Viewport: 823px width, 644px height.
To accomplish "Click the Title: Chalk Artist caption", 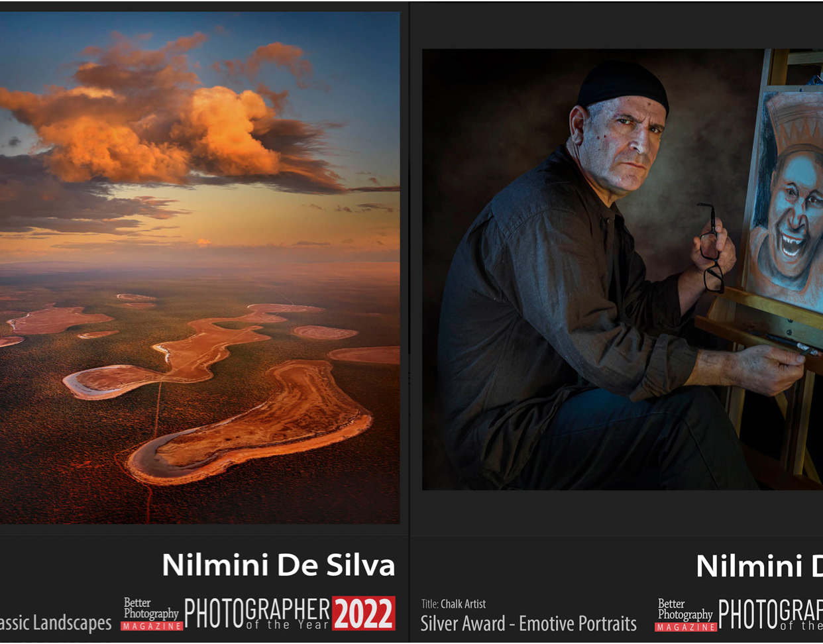I will tap(453, 604).
